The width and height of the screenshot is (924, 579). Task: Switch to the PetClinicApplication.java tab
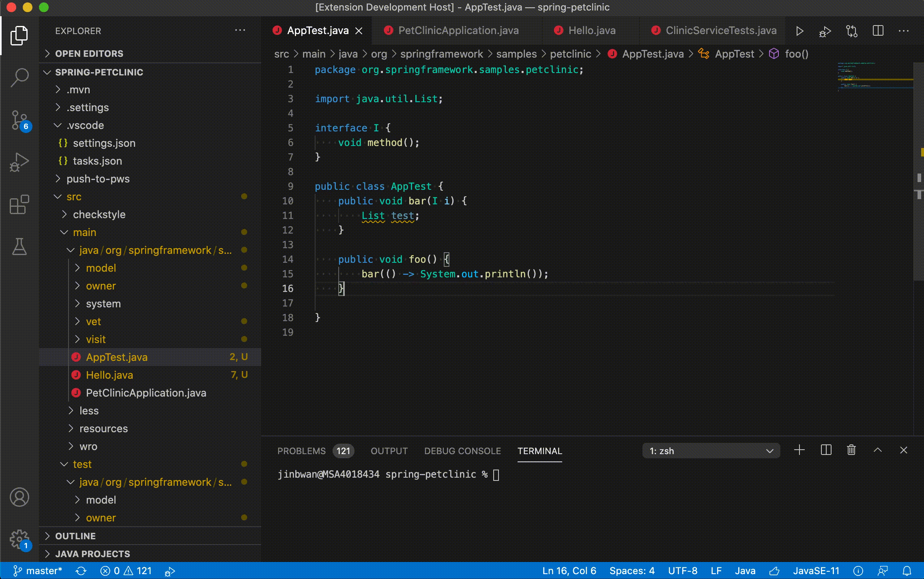[458, 31]
